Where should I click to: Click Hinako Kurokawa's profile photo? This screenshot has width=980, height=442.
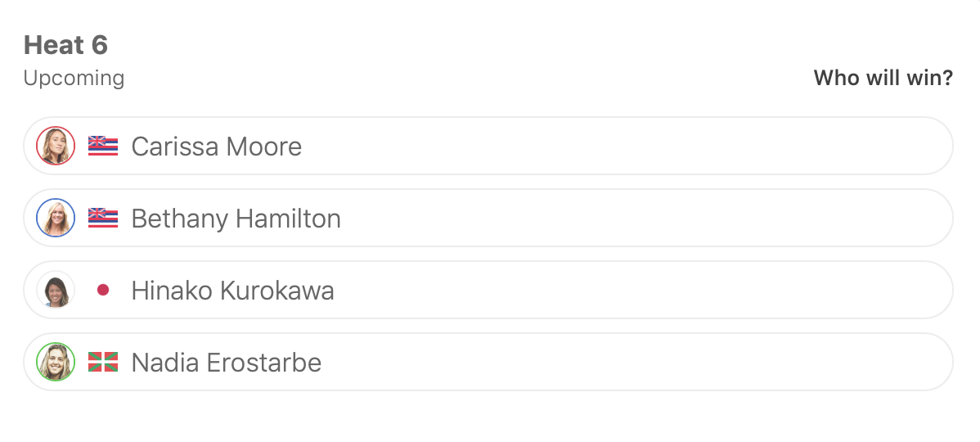point(56,291)
